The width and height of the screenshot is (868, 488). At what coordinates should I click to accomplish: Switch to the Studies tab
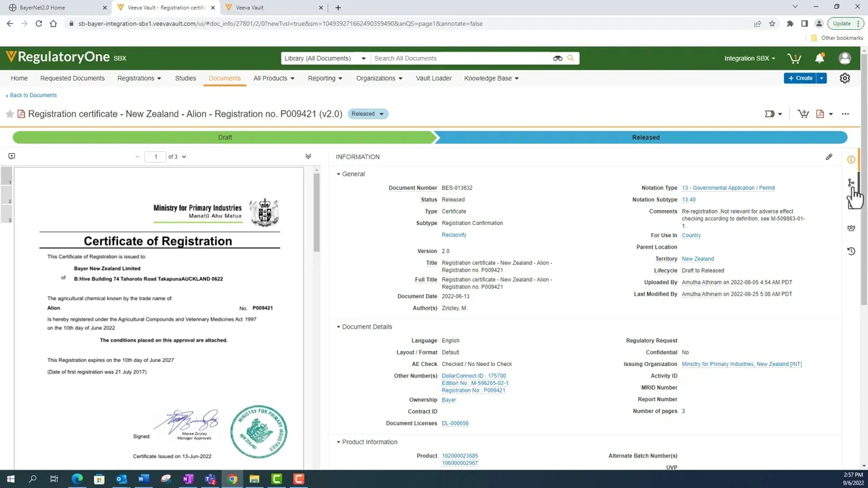click(185, 78)
